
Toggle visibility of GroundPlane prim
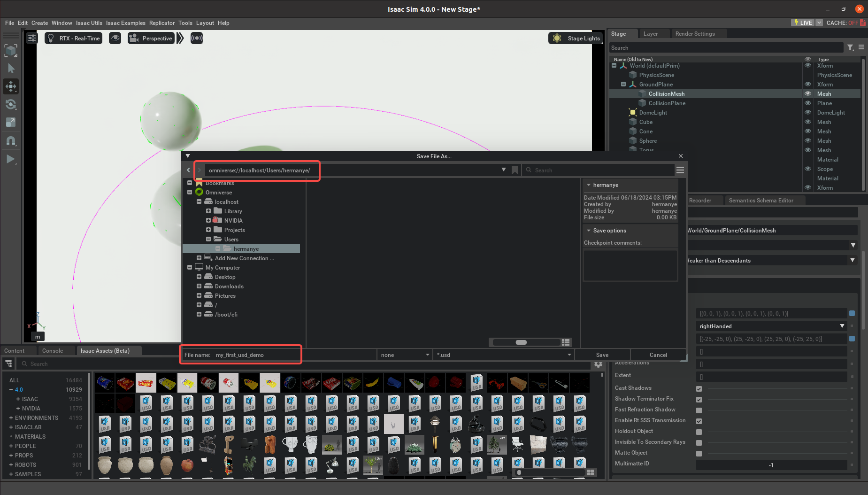click(x=808, y=85)
